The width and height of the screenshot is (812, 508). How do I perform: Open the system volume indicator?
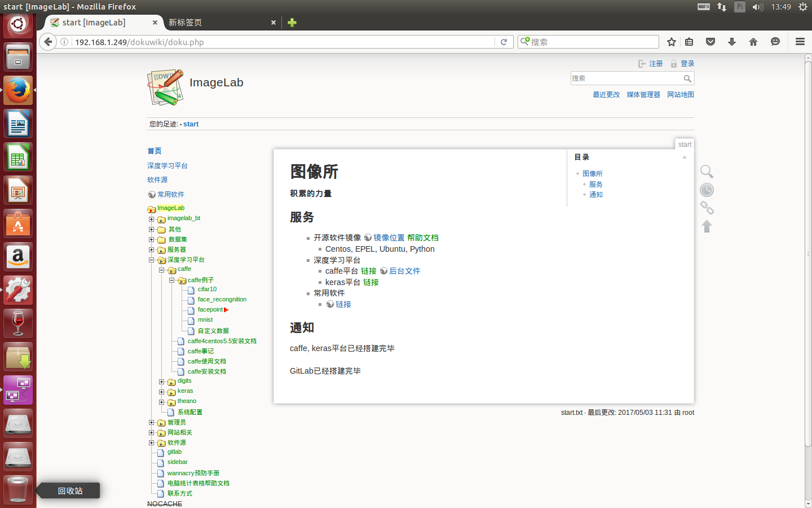(757, 7)
